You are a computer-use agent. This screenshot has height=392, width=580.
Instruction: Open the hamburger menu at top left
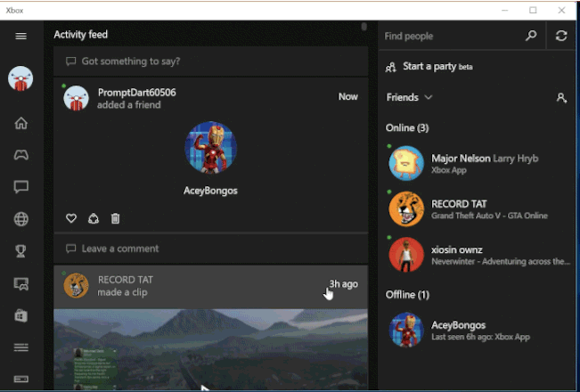pos(21,36)
